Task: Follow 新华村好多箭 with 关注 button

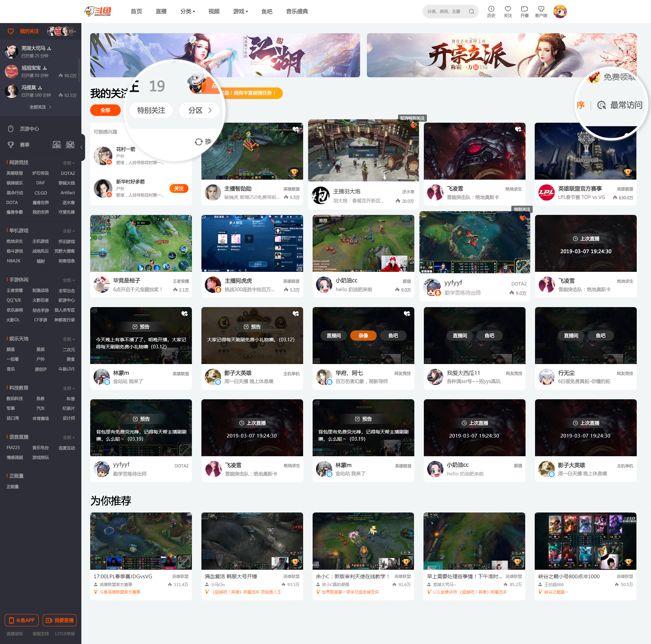Action: point(179,188)
